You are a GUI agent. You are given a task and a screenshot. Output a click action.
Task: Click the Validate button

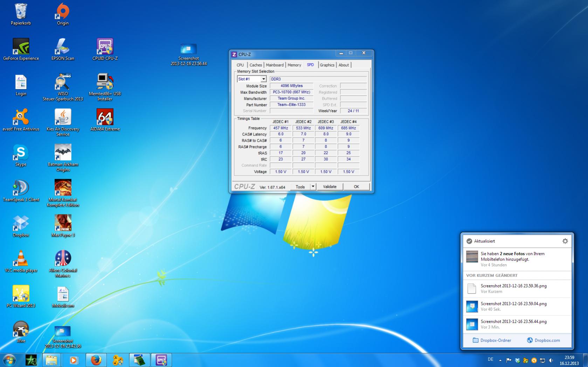pos(330,187)
